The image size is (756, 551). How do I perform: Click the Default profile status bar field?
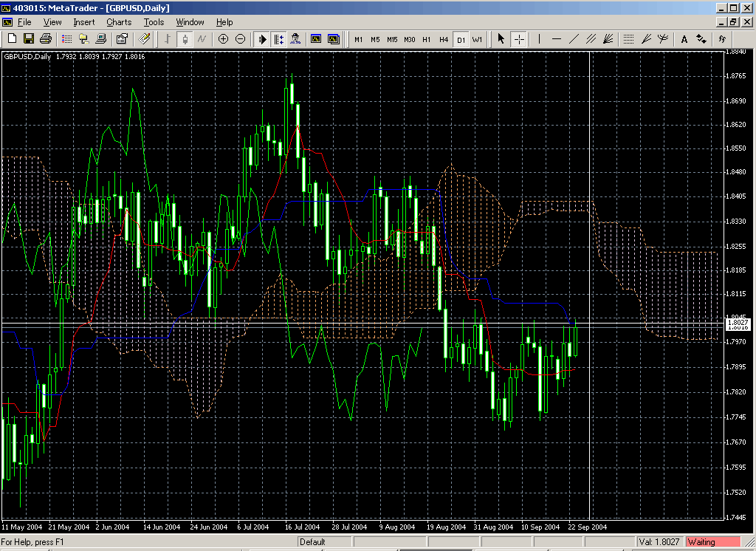click(313, 542)
